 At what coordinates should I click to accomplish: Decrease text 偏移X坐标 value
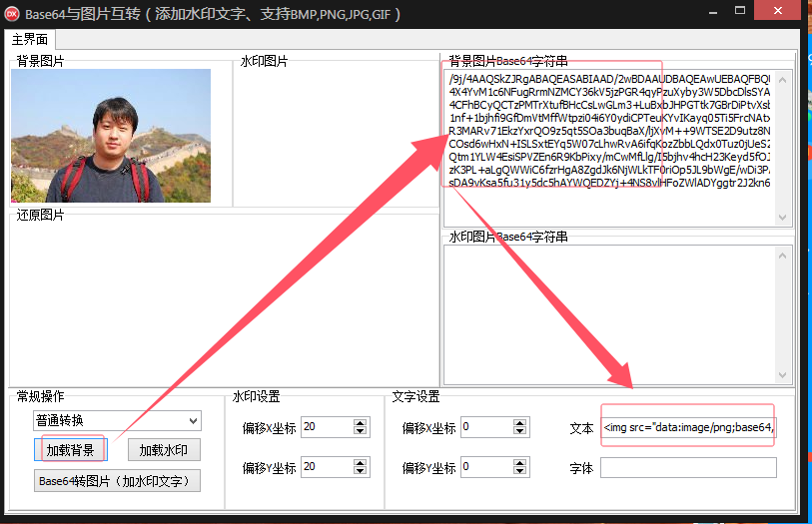519,431
